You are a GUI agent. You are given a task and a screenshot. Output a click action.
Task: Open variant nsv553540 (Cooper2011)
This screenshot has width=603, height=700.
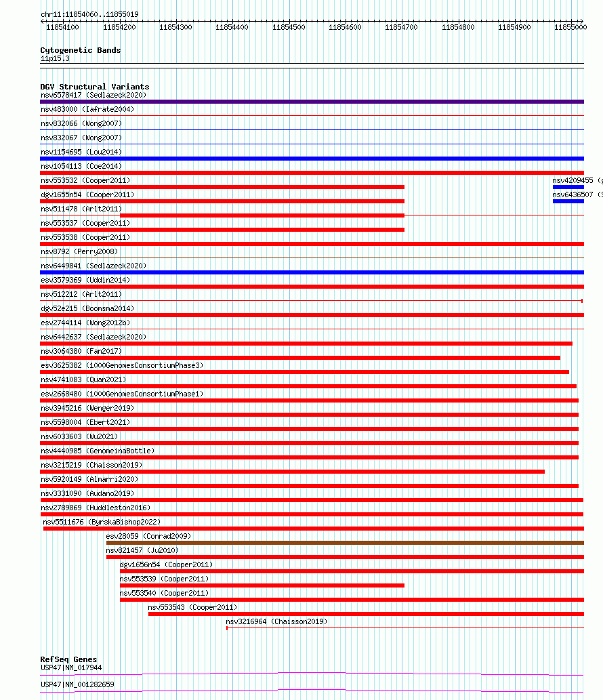pos(164,594)
